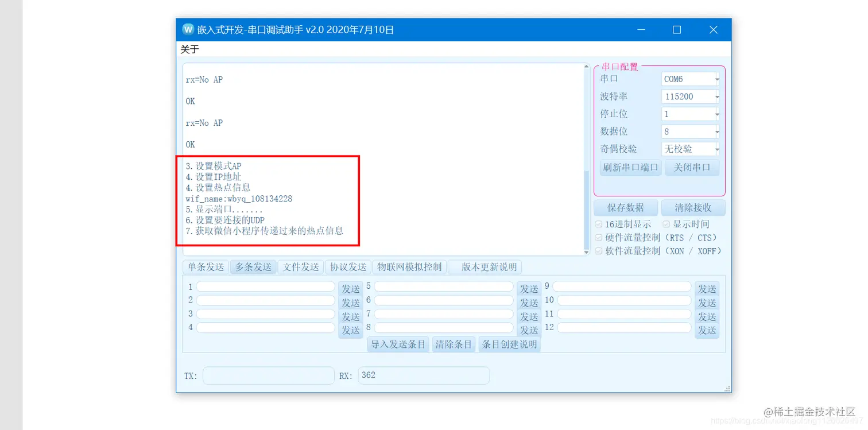Click input field for send entry 10
The image size is (868, 430).
[x=625, y=300]
